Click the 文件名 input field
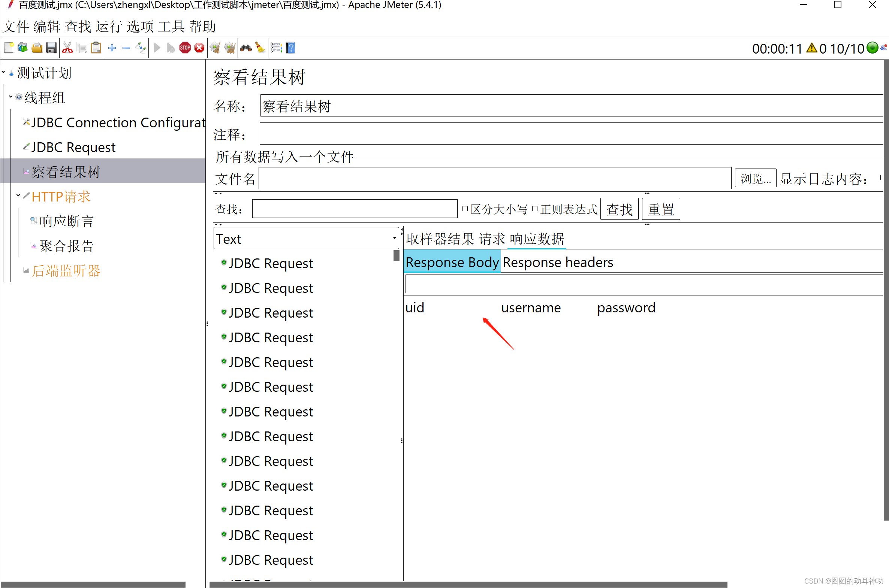889x588 pixels. [495, 179]
